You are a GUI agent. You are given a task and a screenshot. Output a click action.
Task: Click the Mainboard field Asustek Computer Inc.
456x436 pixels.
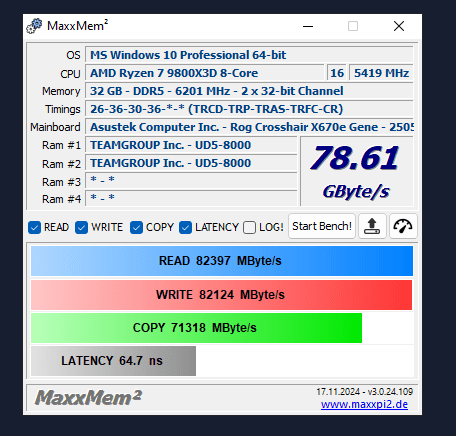[x=249, y=127]
